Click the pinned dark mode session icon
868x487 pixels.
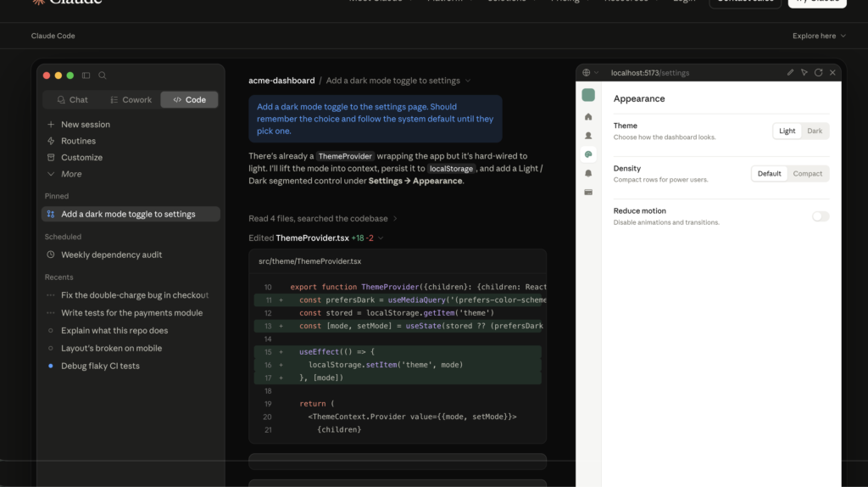pyautogui.click(x=51, y=215)
